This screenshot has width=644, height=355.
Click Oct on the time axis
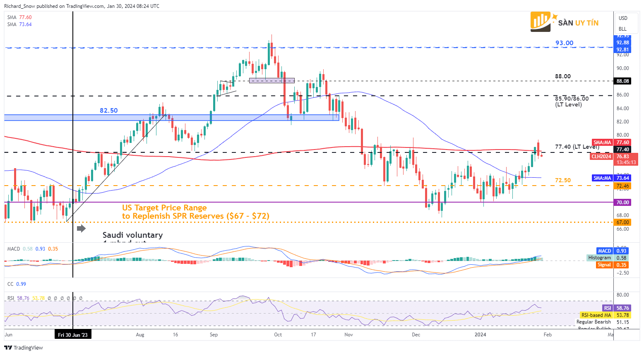click(278, 335)
